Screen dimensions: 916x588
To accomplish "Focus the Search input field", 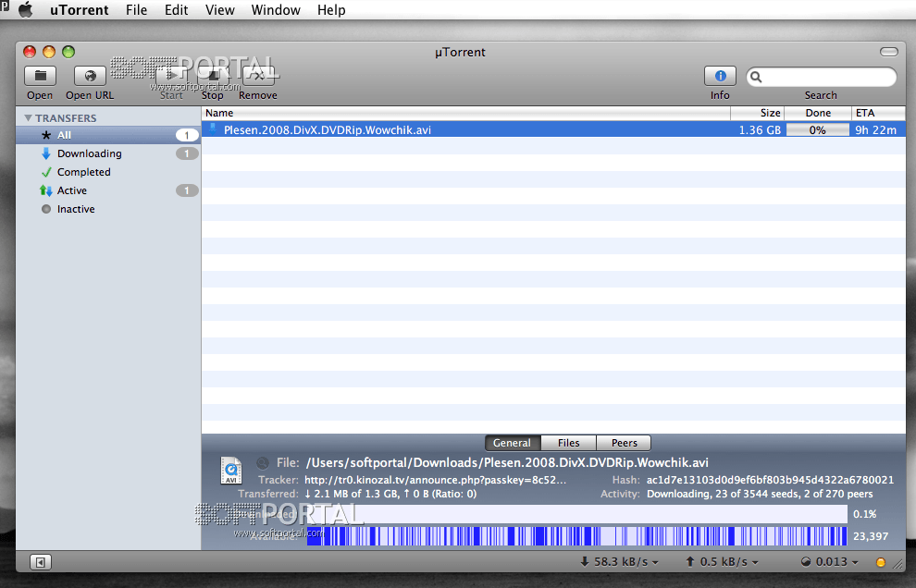I will pos(821,77).
